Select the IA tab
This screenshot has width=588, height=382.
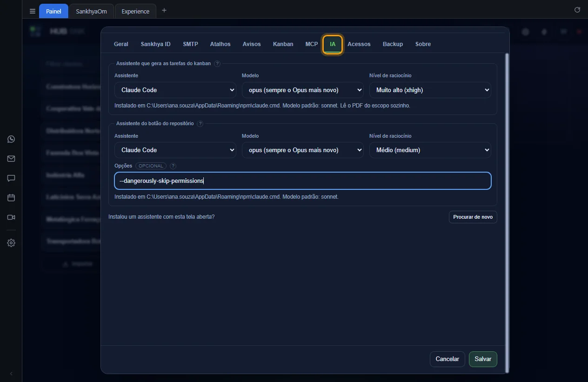[x=333, y=44]
